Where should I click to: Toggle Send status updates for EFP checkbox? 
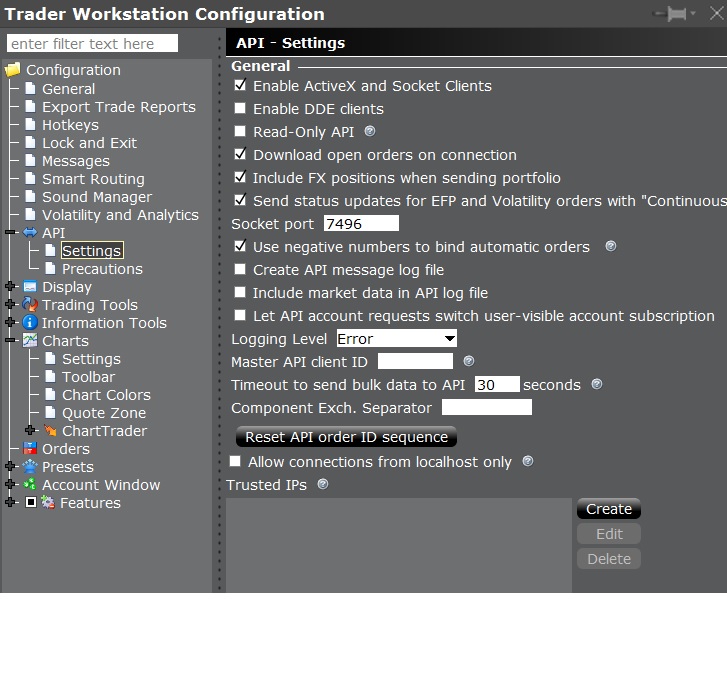[240, 200]
